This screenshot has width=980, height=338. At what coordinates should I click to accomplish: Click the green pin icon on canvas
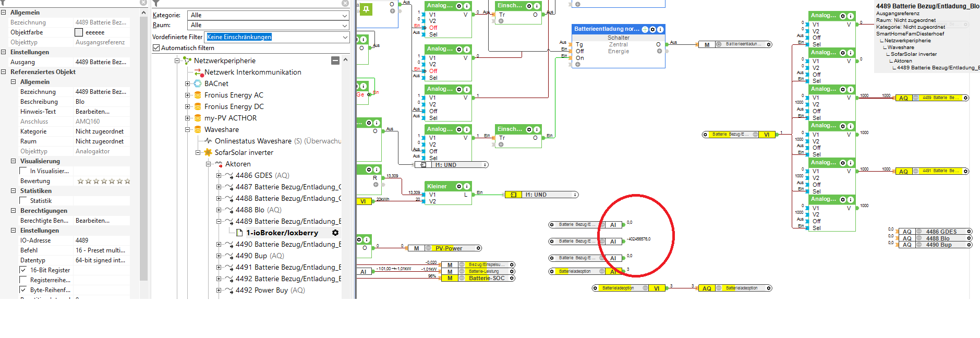tap(366, 9)
